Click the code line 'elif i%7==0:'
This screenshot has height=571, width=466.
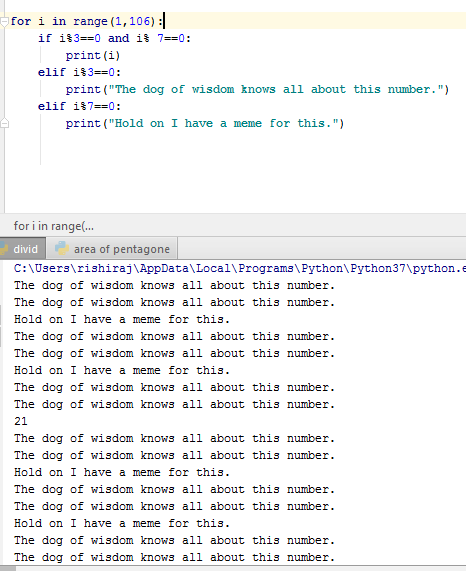point(79,106)
